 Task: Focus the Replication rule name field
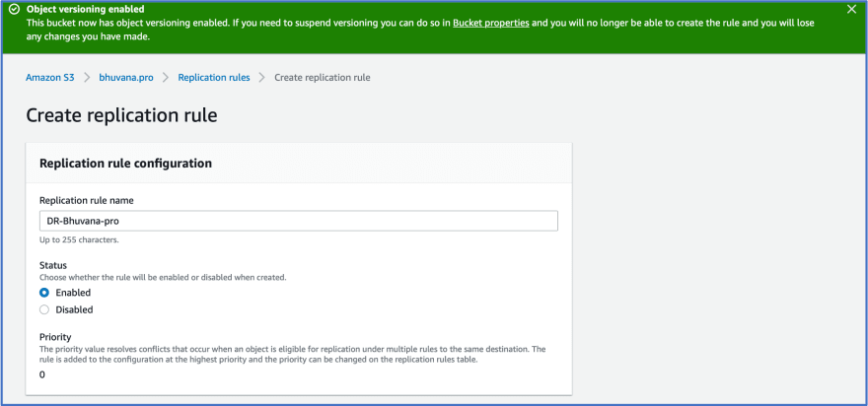pos(298,221)
